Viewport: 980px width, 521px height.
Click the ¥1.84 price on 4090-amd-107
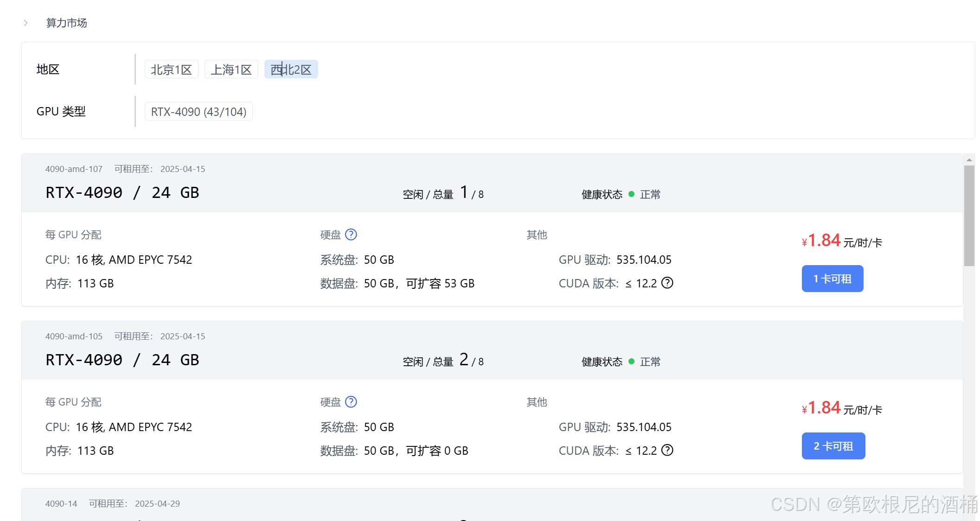tap(821, 241)
